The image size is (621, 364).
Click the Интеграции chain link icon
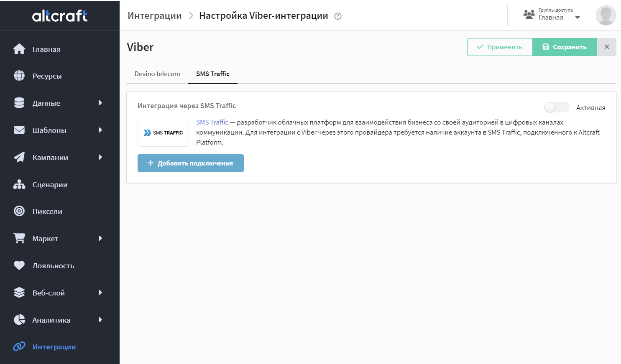click(x=19, y=346)
